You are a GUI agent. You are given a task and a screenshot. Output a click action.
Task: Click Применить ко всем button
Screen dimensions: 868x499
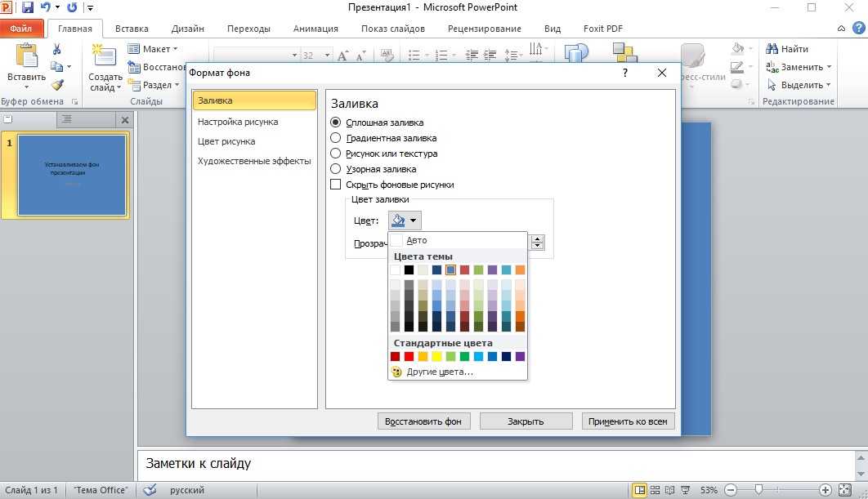(x=627, y=421)
